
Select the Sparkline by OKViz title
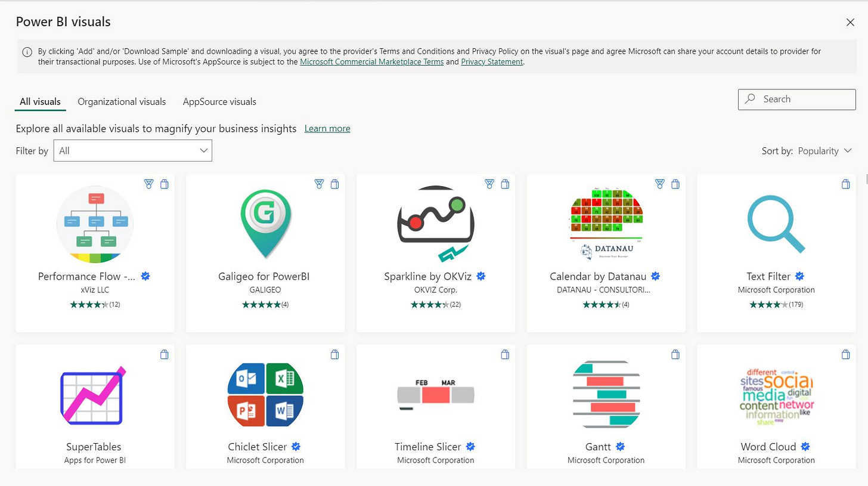pos(429,276)
